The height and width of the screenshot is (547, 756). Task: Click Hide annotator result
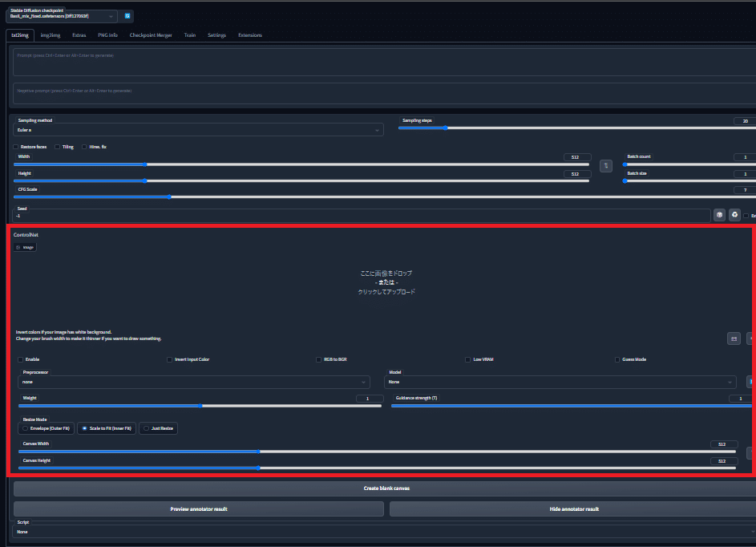574,509
